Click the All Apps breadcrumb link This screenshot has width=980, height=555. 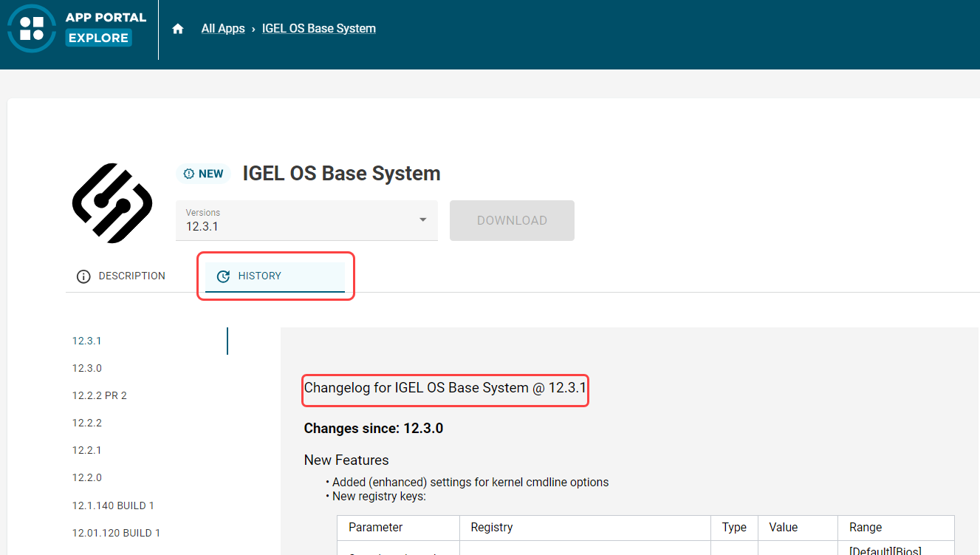222,27
